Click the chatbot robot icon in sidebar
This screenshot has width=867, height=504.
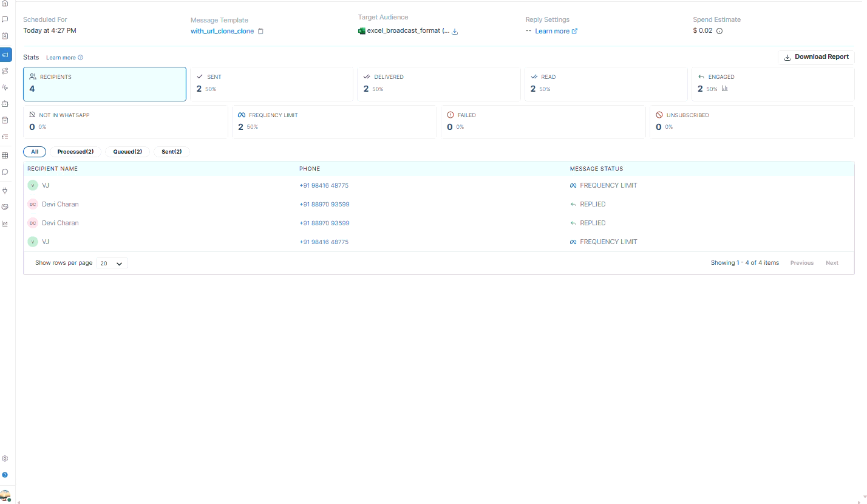(5, 104)
